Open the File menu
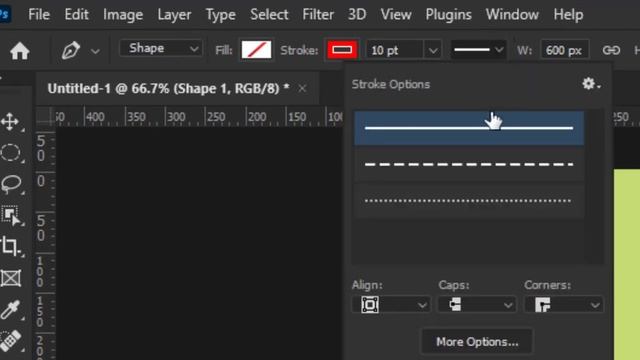This screenshot has width=640, height=360. point(39,15)
